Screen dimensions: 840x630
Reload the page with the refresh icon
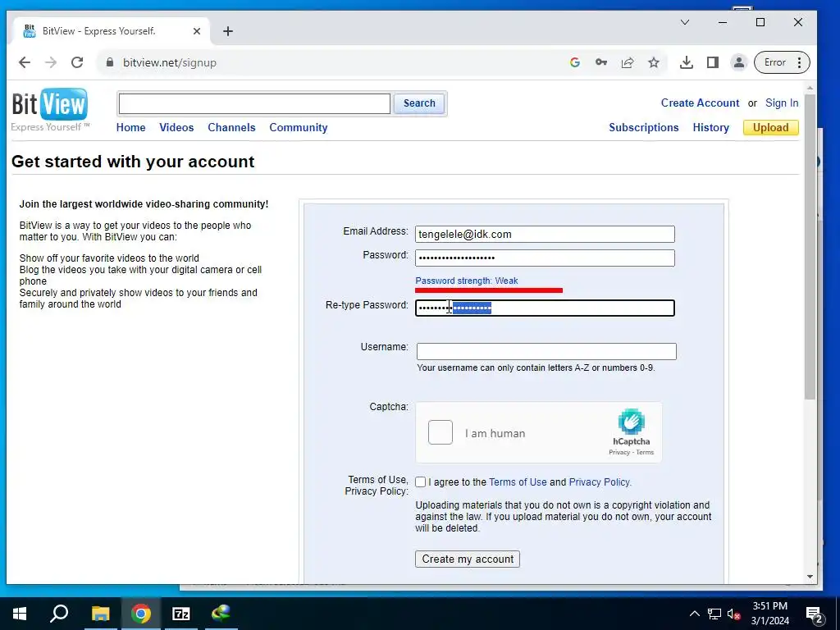pos(77,62)
